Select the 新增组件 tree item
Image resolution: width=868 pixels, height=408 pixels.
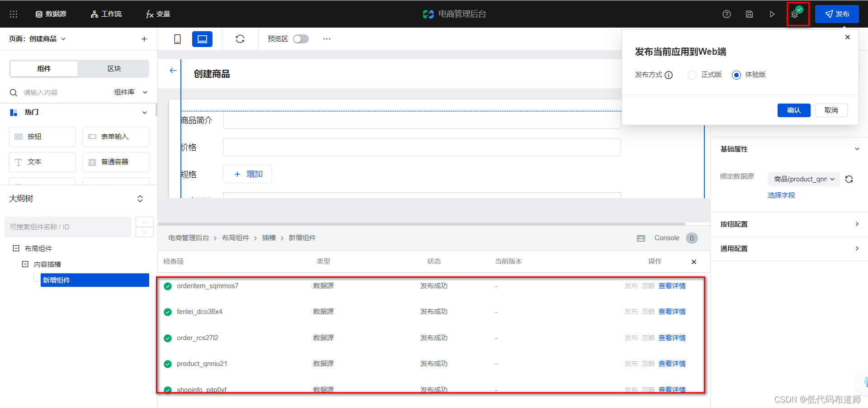94,280
